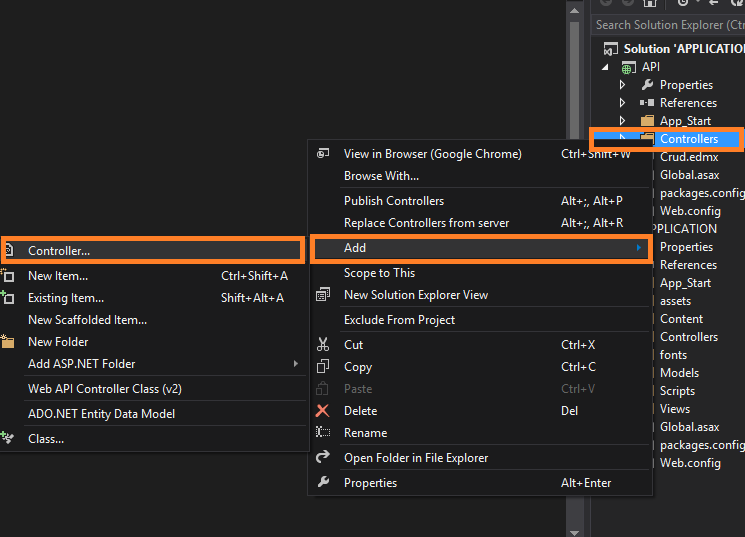Open the Add ASP.NET Folder submenu arrow

click(x=296, y=364)
